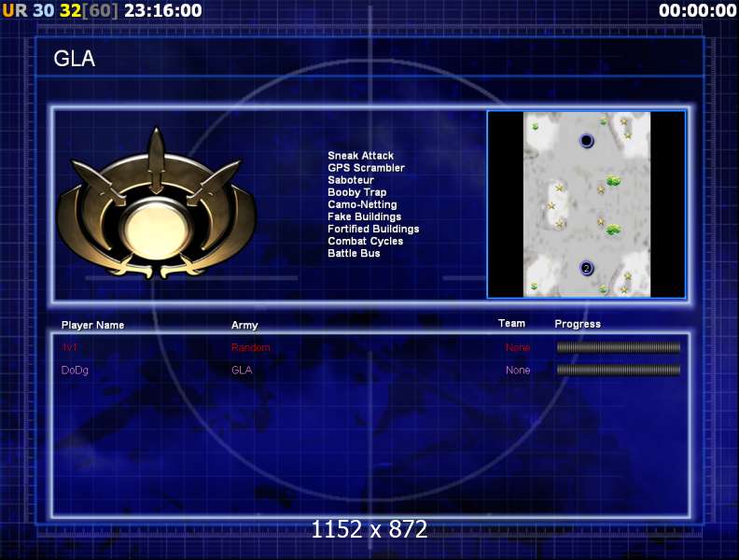Image resolution: width=739 pixels, height=560 pixels.
Task: Click the progress bar of Random army player
Action: coord(619,347)
